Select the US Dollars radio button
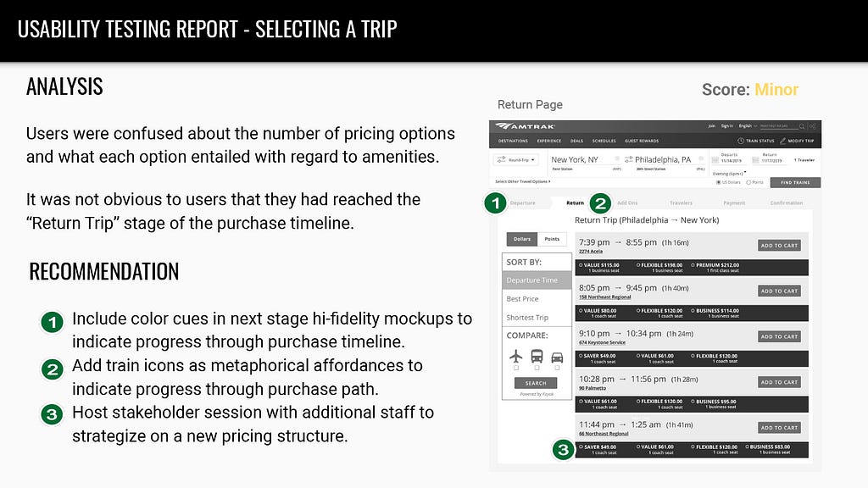 click(719, 182)
